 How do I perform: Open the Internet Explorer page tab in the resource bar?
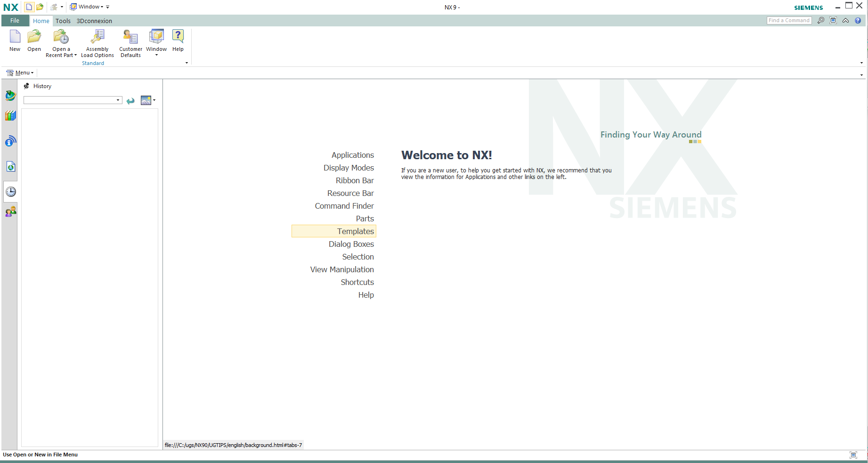[10, 166]
